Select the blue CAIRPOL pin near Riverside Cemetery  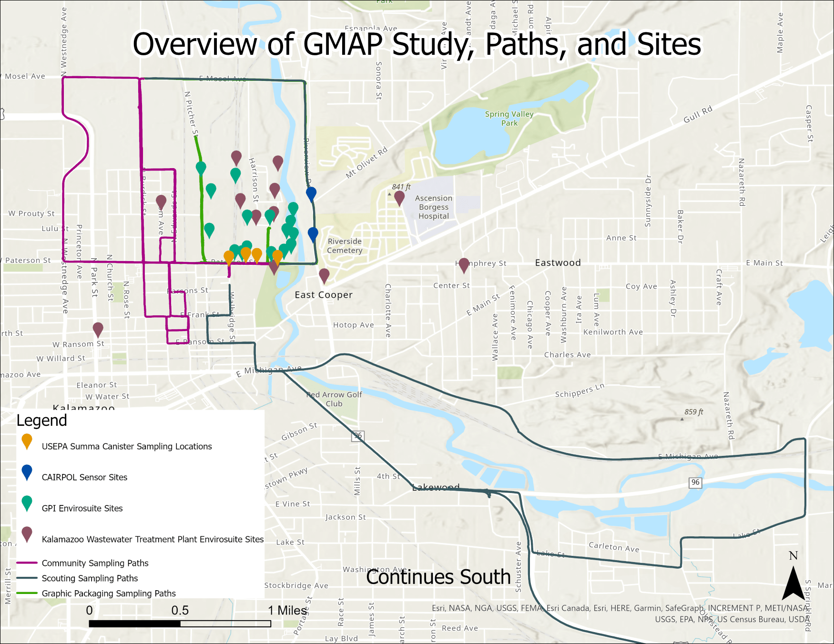pyautogui.click(x=312, y=233)
